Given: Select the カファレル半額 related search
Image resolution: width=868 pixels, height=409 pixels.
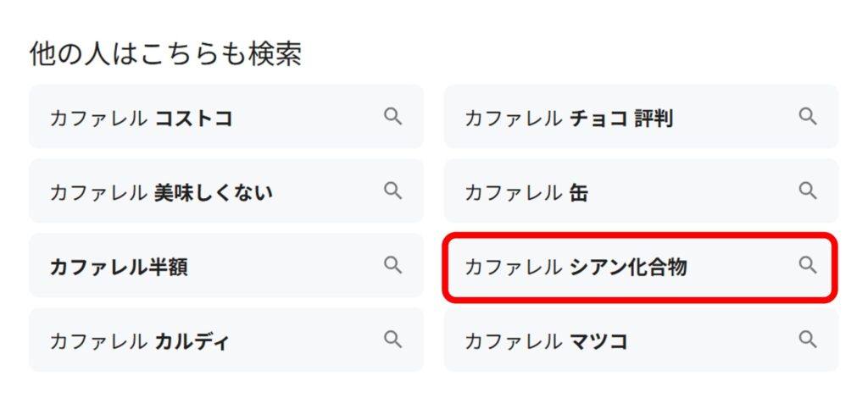Looking at the screenshot, I should 119,267.
